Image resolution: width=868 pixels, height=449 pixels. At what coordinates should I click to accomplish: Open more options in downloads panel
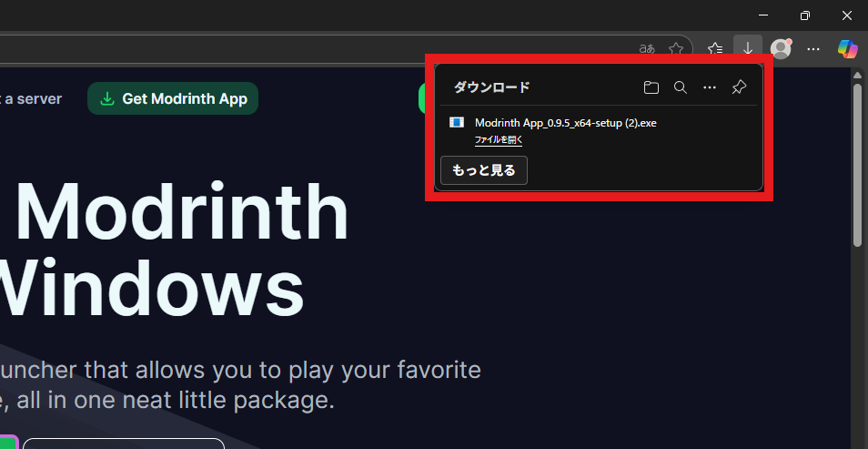pos(709,87)
